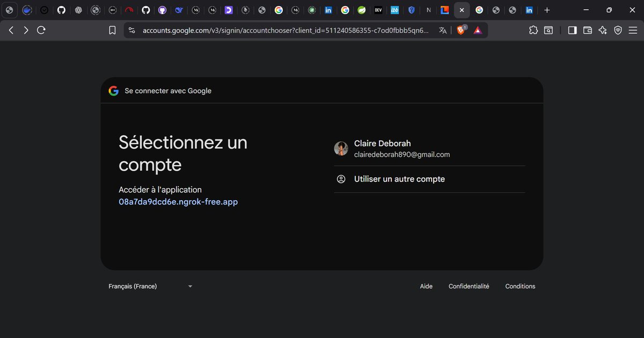Choose Utiliser un autre compte
This screenshot has height=338, width=644.
click(x=429, y=179)
